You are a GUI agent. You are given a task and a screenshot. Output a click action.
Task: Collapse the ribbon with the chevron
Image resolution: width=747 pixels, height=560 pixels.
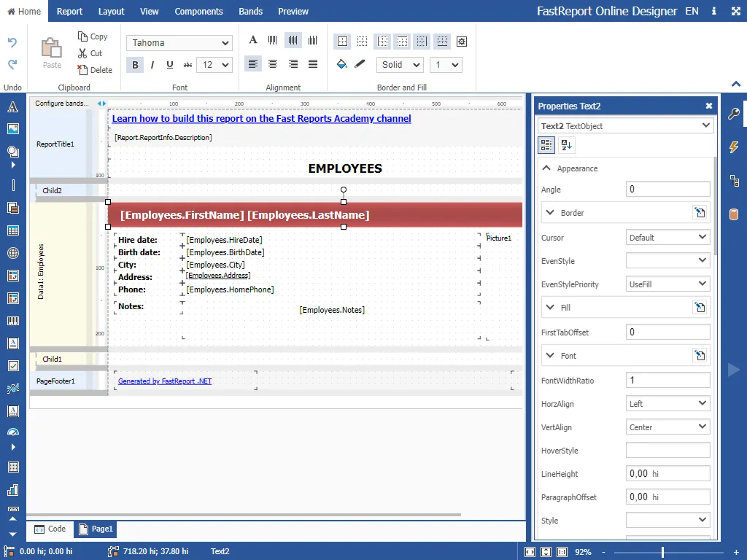pyautogui.click(x=735, y=85)
